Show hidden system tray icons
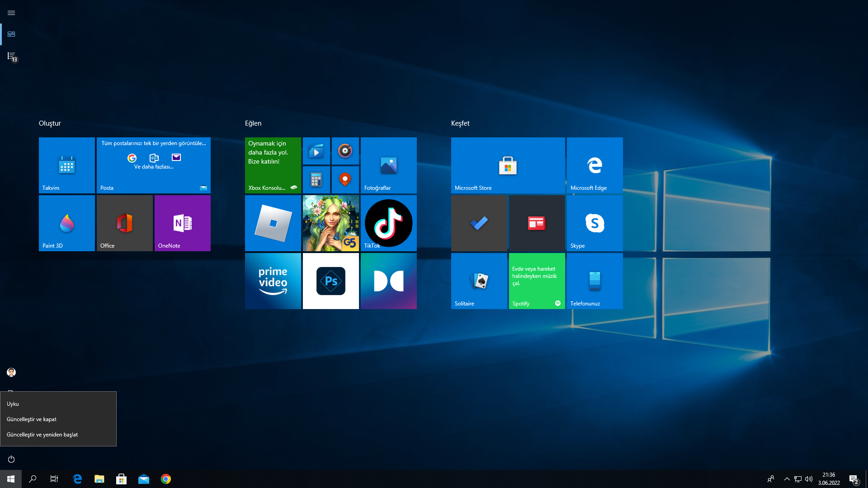Screen dimensions: 868x488 [x=787, y=479]
